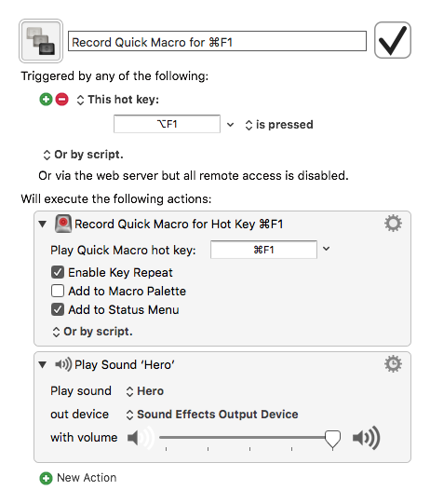Click the red record action icon

pyautogui.click(x=63, y=224)
